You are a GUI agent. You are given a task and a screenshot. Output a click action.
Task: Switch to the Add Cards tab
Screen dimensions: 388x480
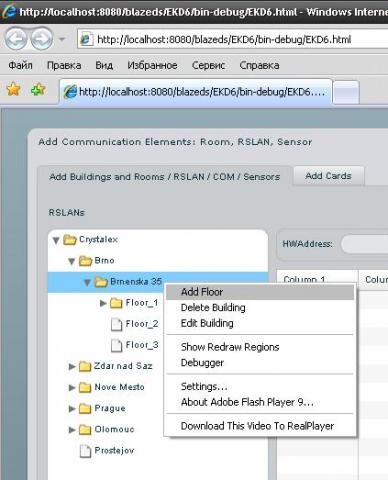click(x=328, y=176)
